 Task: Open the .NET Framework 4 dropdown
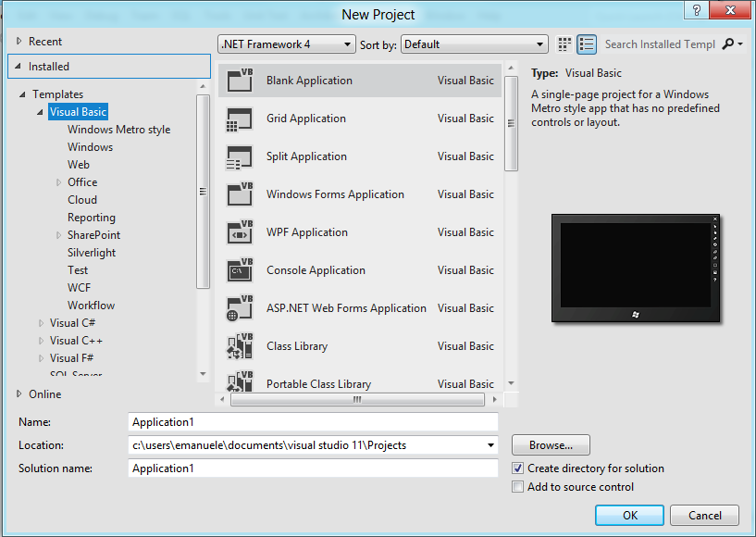point(287,44)
